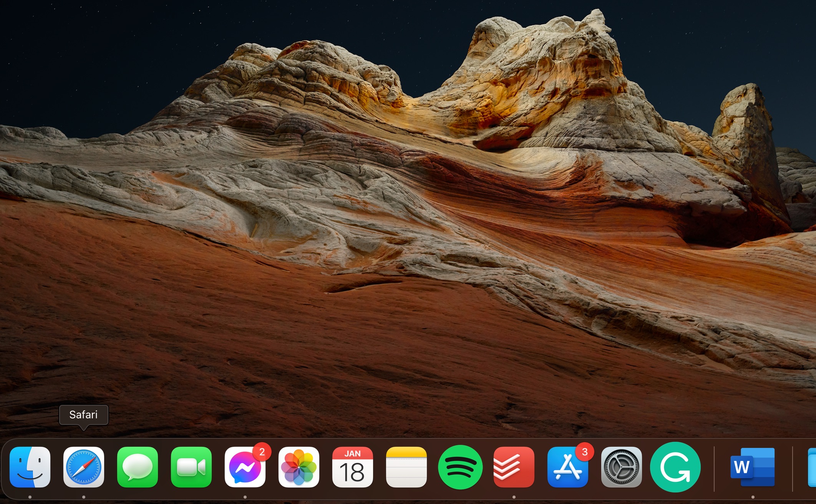Image resolution: width=816 pixels, height=504 pixels.
Task: Open the green Messages app
Action: tap(138, 467)
